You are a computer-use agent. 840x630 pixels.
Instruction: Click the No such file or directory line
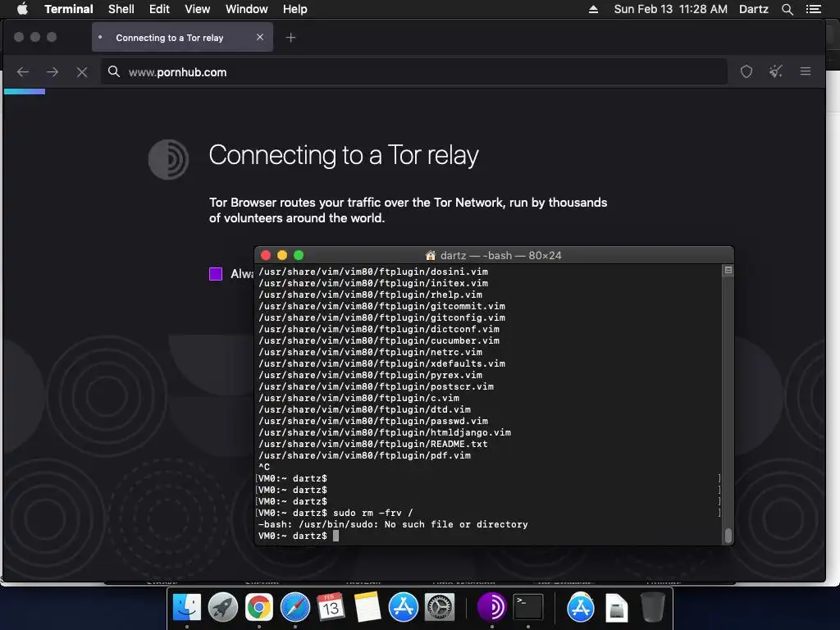[393, 524]
